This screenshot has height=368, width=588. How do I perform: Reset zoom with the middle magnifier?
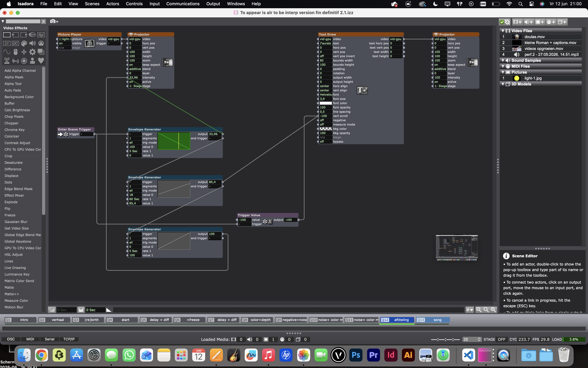click(486, 310)
